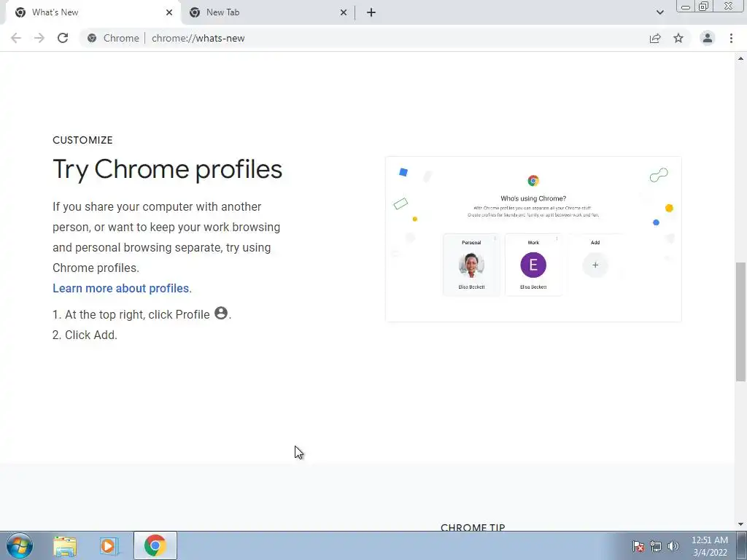This screenshot has width=747, height=560.
Task: Click the Chrome taskbar icon
Action: click(155, 545)
